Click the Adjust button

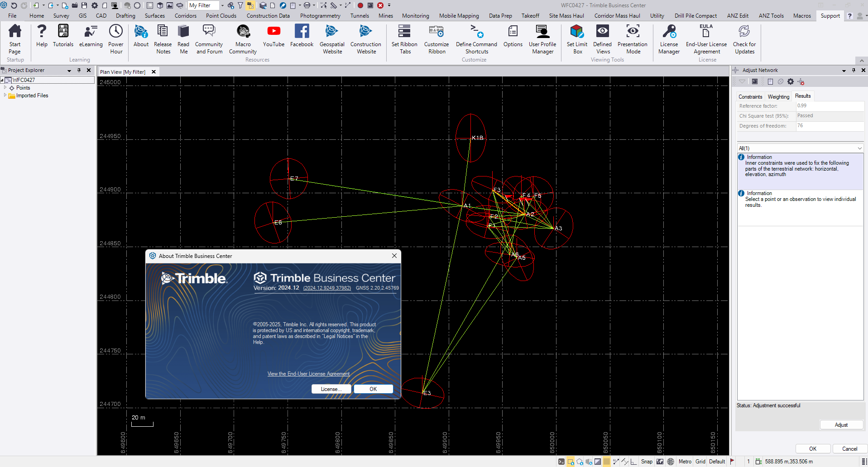[x=841, y=425]
